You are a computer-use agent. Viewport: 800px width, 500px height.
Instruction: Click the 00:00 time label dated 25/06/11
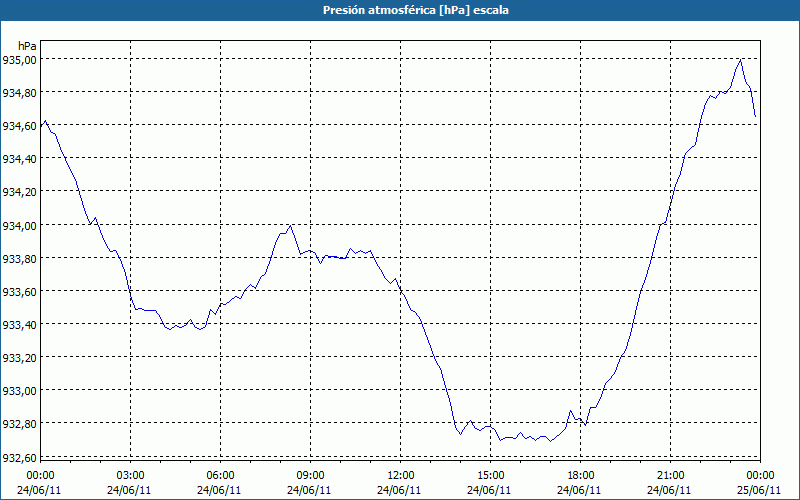coord(760,476)
